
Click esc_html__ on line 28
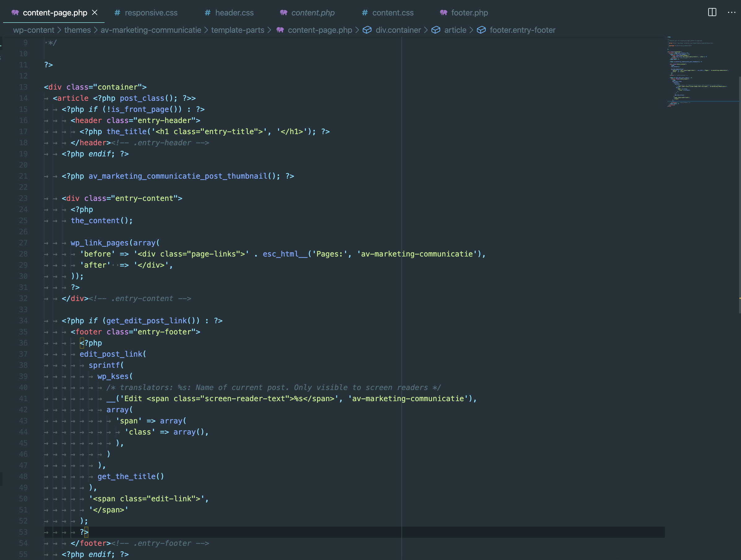point(285,254)
